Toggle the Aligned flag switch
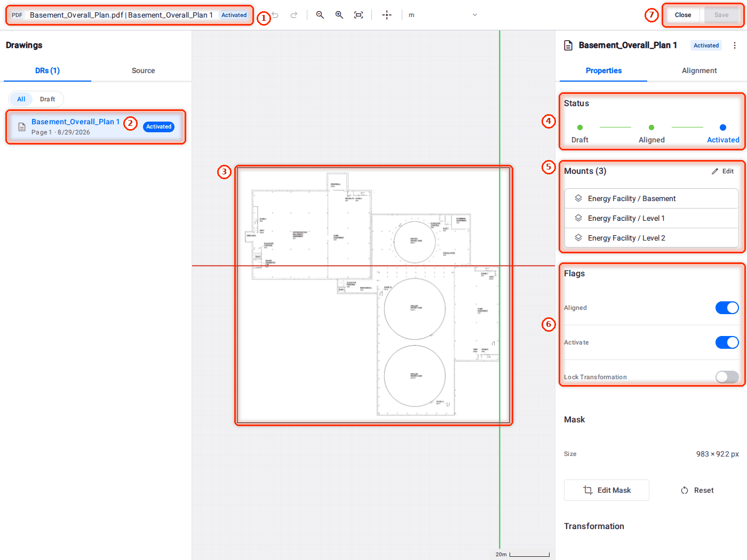 [x=727, y=308]
